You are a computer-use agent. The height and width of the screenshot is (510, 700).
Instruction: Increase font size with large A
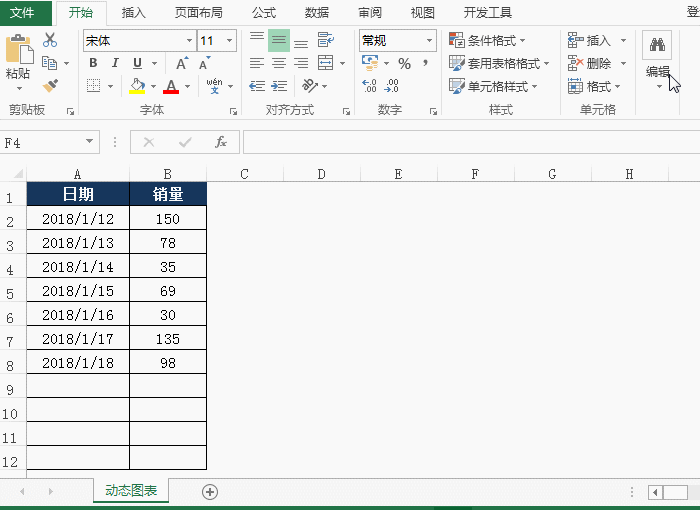pyautogui.click(x=182, y=63)
